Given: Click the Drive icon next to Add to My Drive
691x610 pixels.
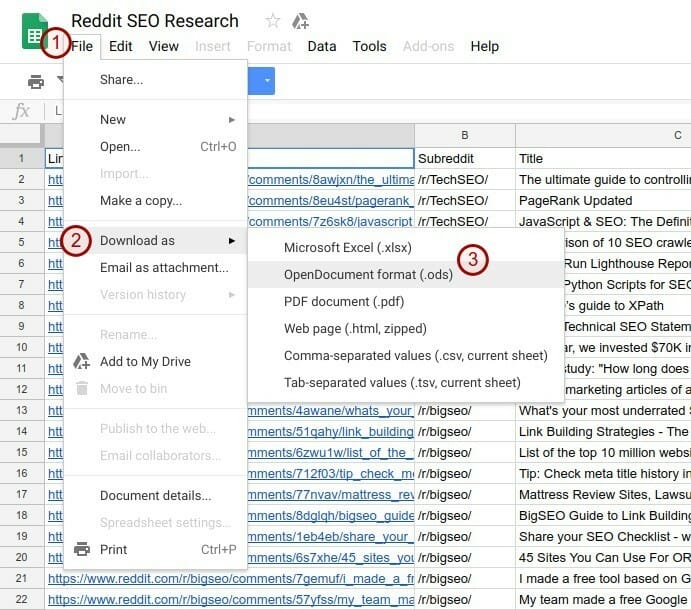Looking at the screenshot, I should tap(82, 362).
